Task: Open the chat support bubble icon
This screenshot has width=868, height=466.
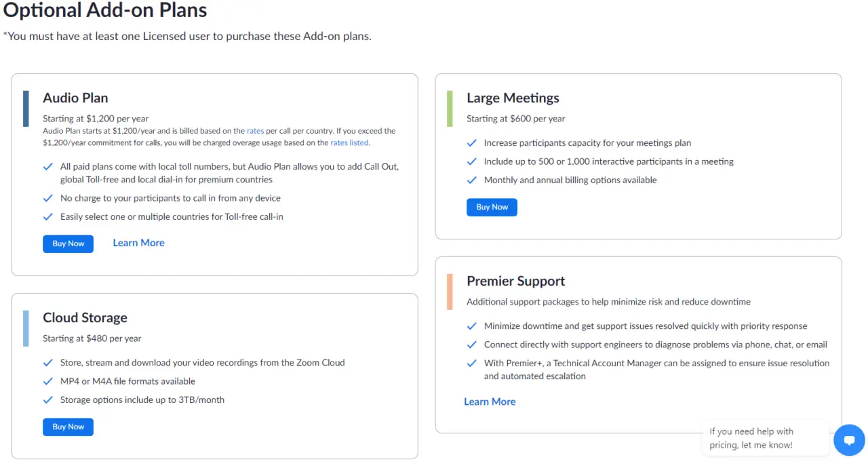Action: pos(849,440)
